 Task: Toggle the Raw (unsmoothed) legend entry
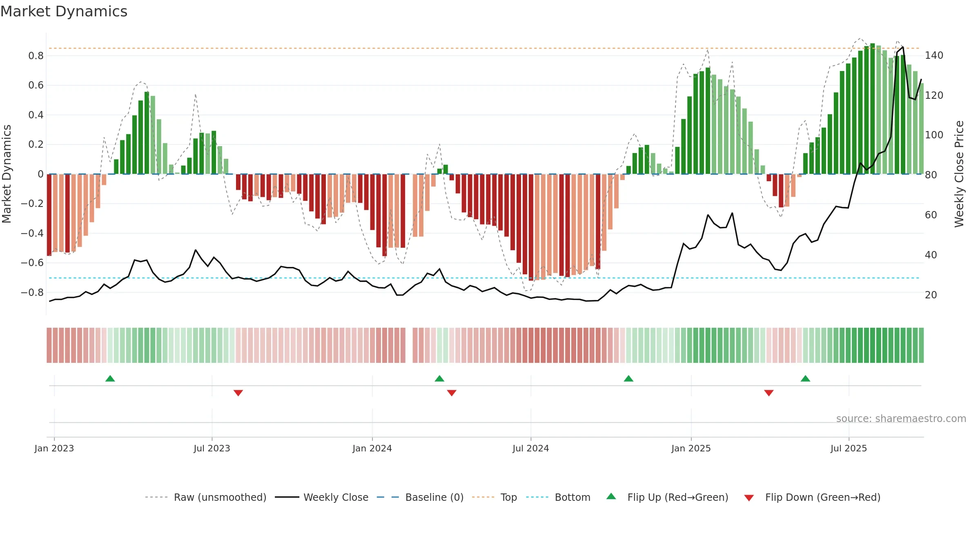coord(206,497)
